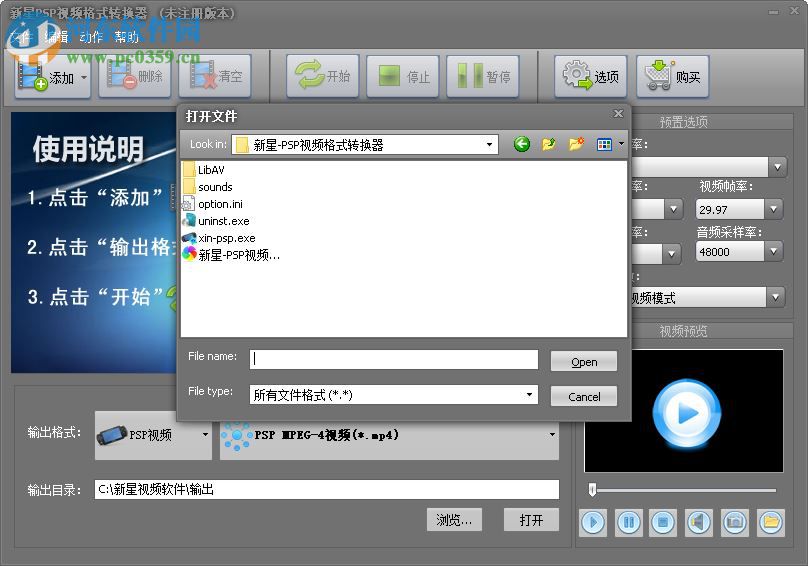Click the Open button in dialog
Screen dimensions: 808x566
tap(584, 362)
